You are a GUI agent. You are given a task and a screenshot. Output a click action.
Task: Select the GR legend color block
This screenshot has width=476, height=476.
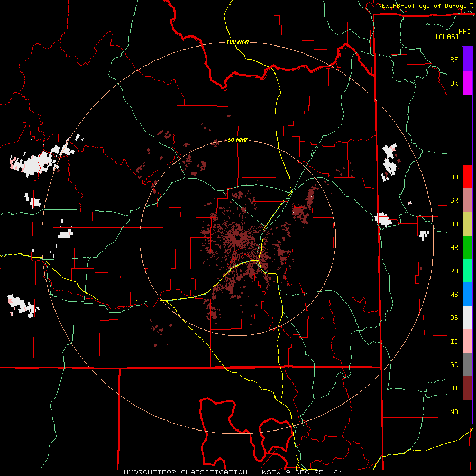(467, 200)
